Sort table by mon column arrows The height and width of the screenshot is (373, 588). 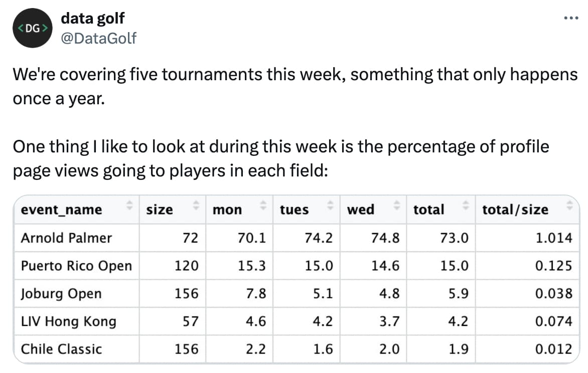coord(263,206)
